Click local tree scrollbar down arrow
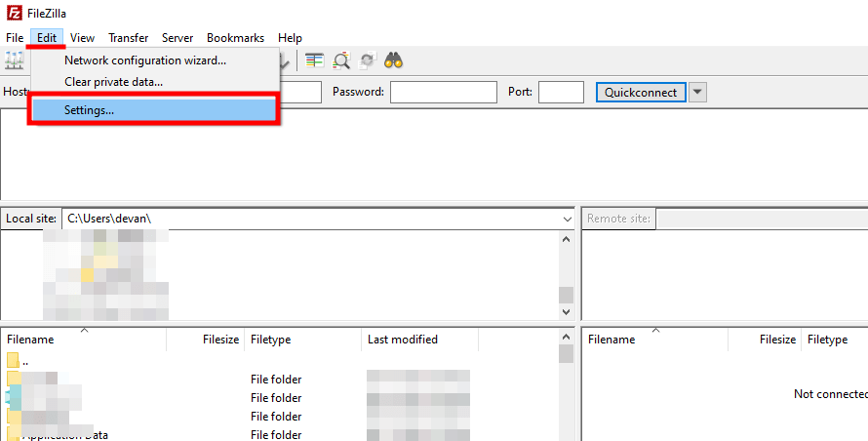 [566, 312]
